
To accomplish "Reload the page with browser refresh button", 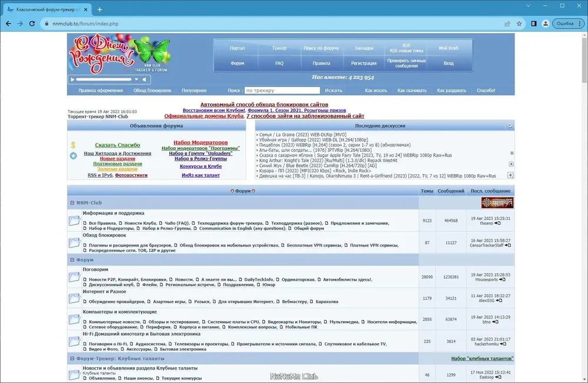I will coord(34,24).
